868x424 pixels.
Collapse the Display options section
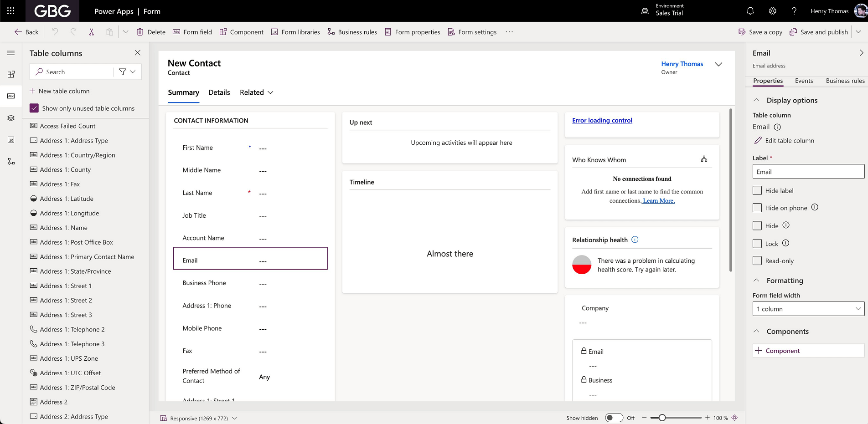click(756, 100)
